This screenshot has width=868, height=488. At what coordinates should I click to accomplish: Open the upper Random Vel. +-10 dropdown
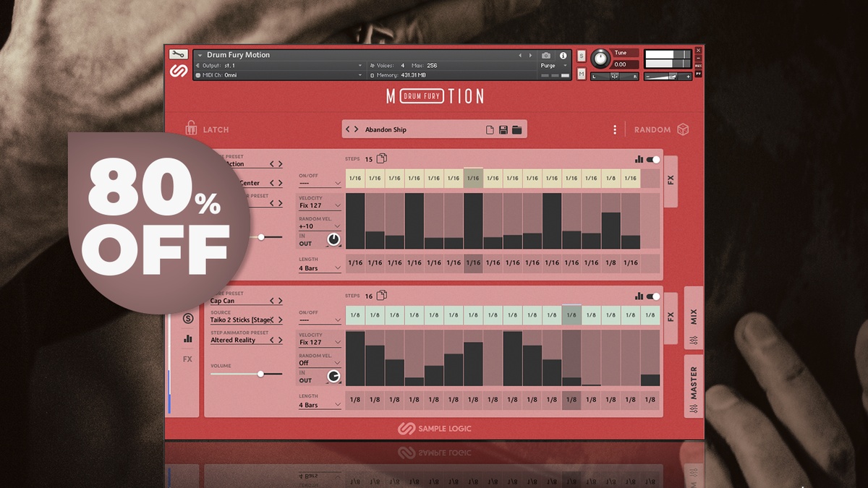pos(320,226)
